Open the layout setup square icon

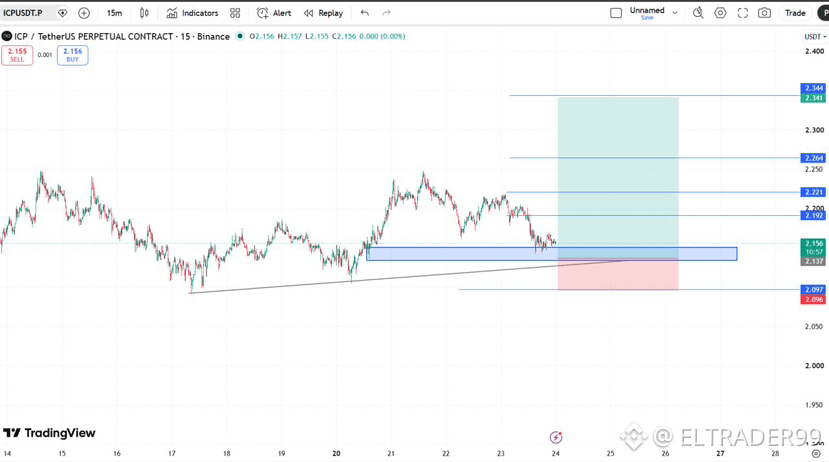click(616, 13)
